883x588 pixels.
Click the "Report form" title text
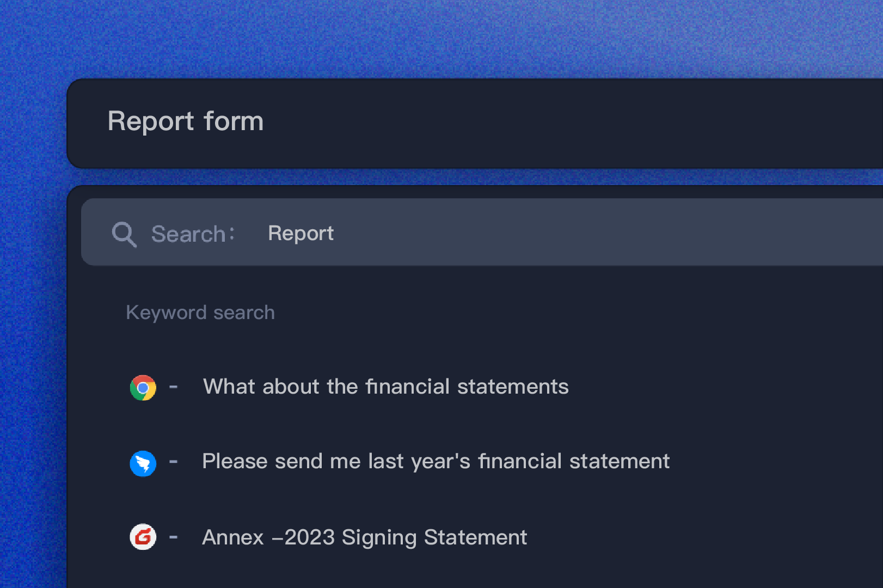click(x=186, y=121)
